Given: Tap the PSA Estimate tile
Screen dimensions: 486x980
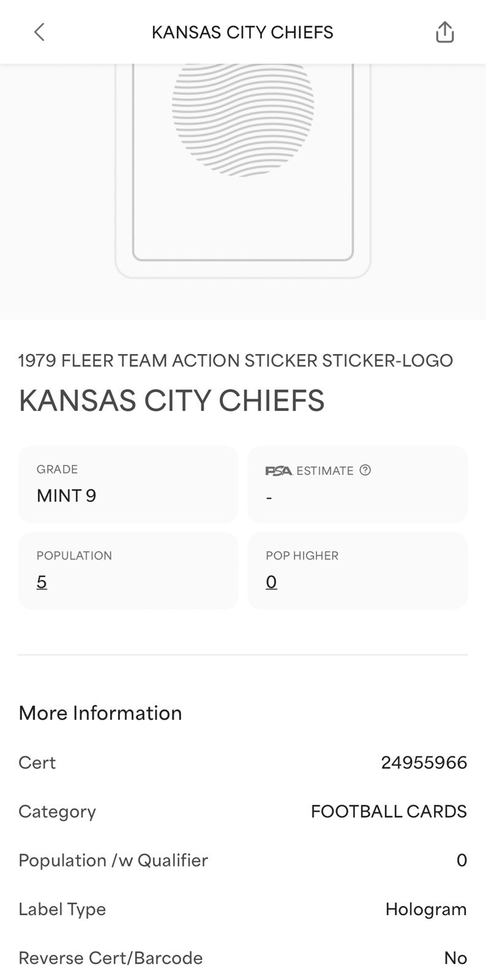Looking at the screenshot, I should pyautogui.click(x=357, y=484).
